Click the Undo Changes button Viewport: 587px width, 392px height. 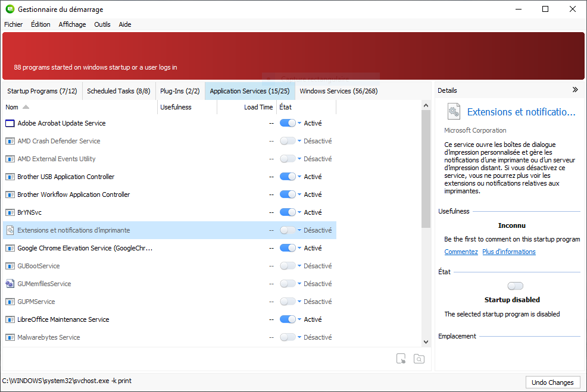[x=552, y=382]
